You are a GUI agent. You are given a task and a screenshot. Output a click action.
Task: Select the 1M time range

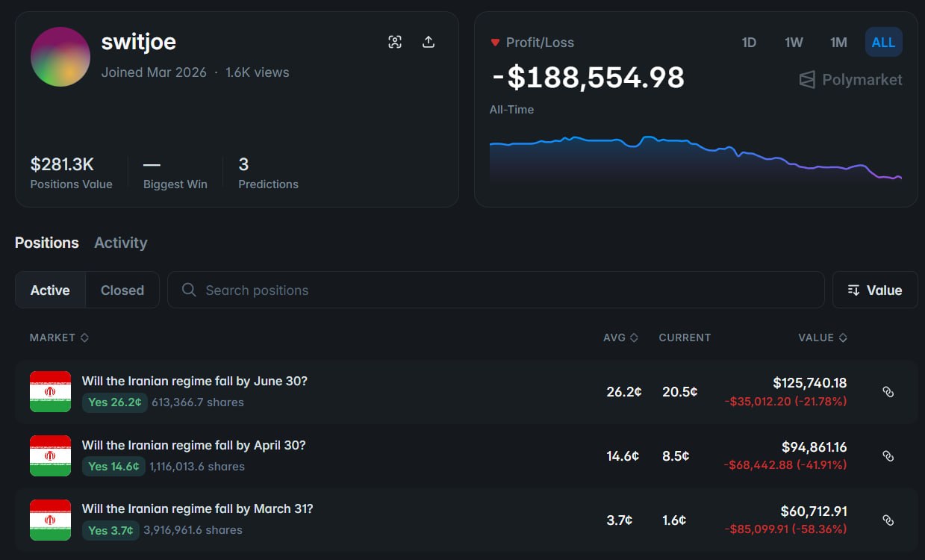click(x=838, y=43)
